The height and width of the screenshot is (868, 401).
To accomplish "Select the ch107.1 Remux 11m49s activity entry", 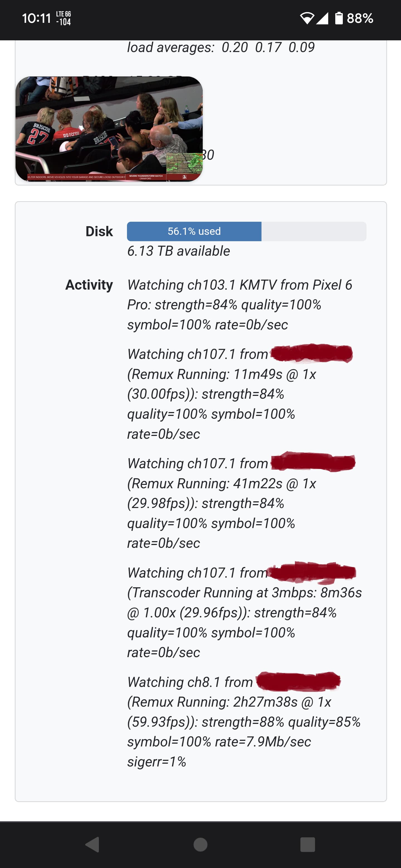I will (222, 394).
